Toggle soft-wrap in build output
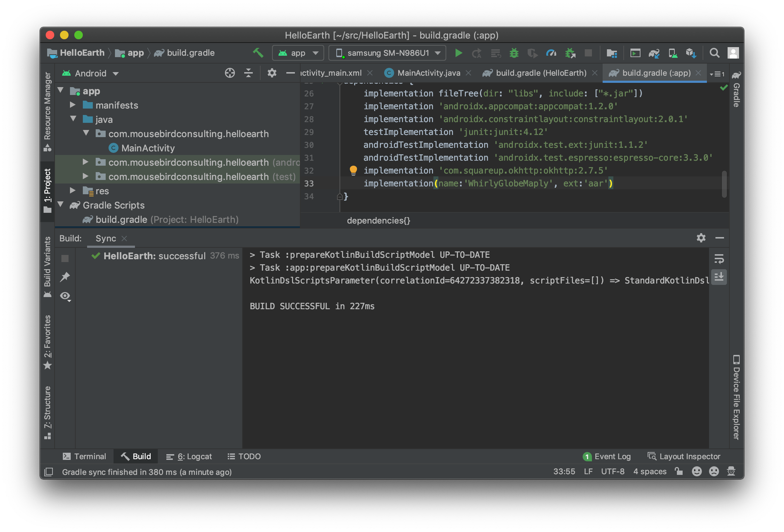Viewport: 784px width, 532px height. (x=719, y=259)
